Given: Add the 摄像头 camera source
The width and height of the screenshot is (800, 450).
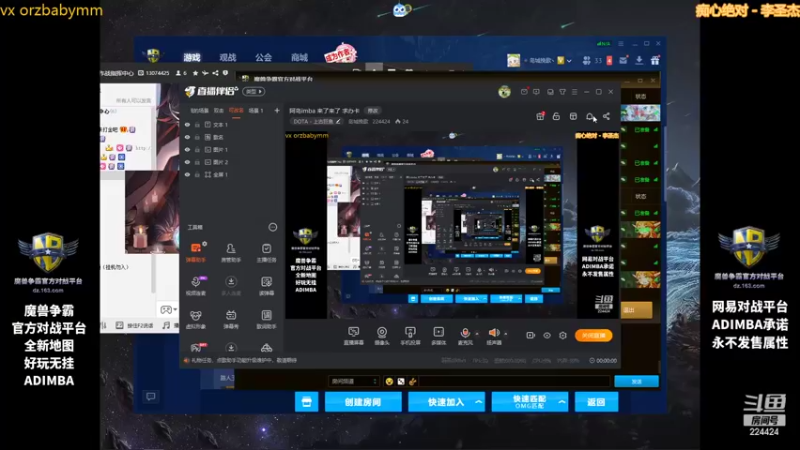Looking at the screenshot, I should tap(382, 336).
